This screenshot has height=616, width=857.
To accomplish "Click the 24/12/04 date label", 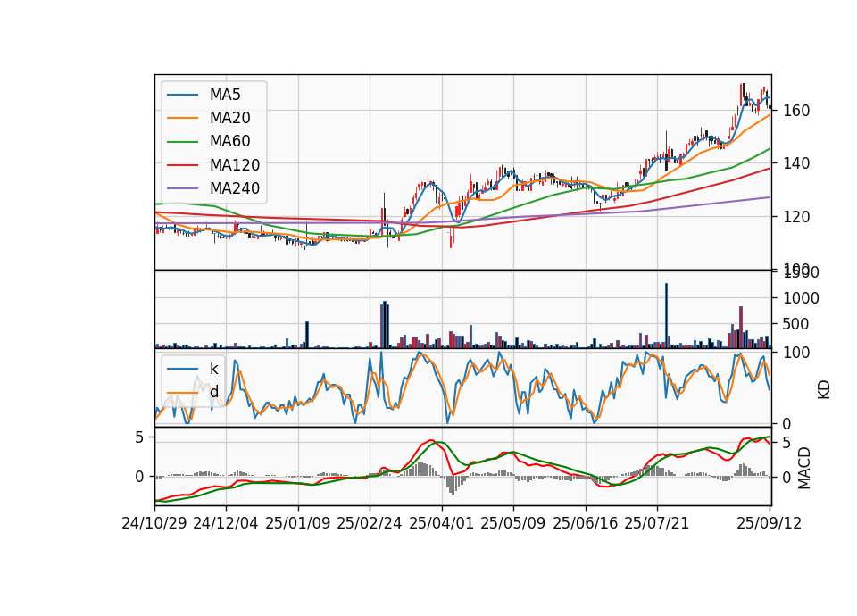I will [x=226, y=524].
